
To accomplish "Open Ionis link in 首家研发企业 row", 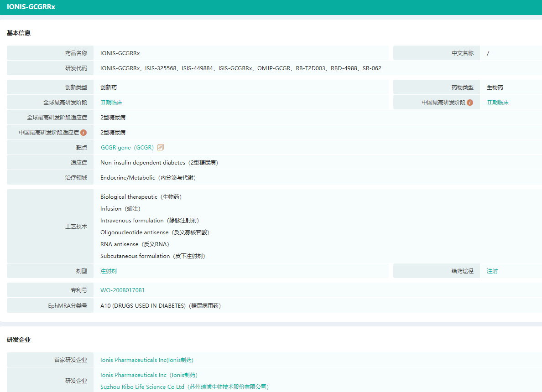I will tap(147, 360).
